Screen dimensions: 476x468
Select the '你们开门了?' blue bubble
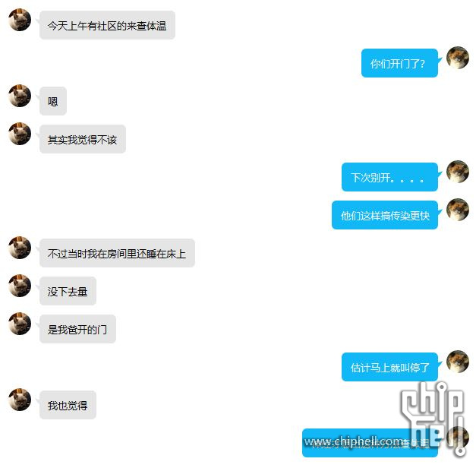coord(399,63)
